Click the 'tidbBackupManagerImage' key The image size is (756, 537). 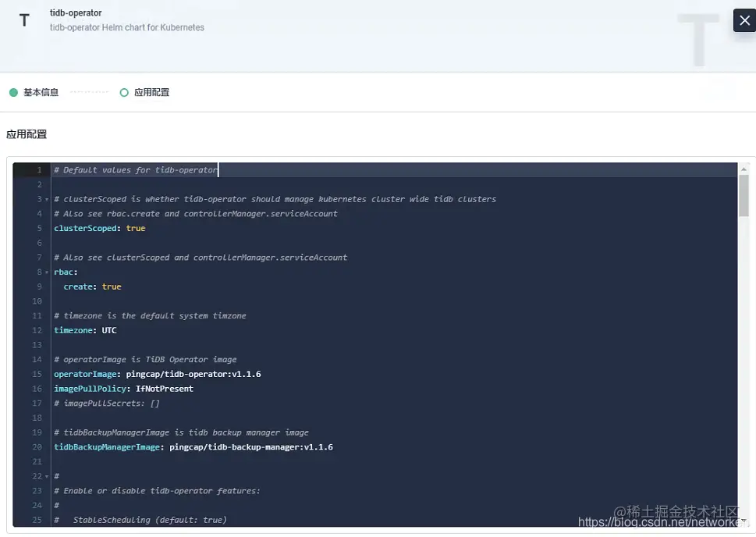coord(107,446)
